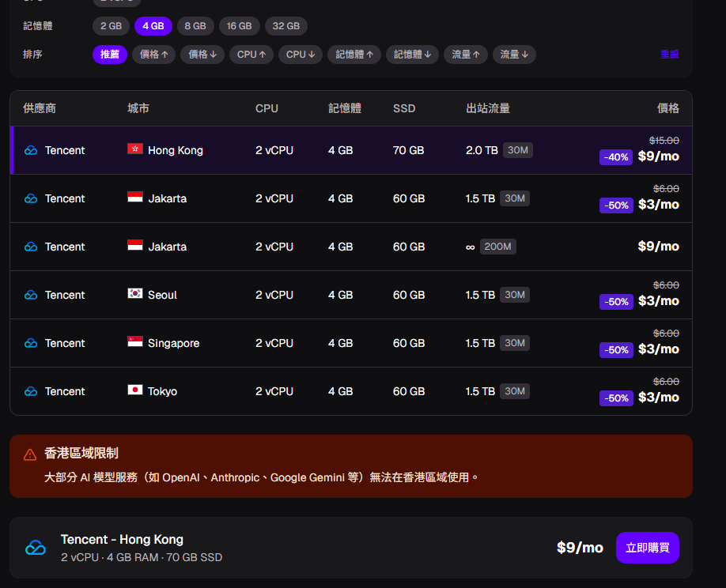Click the Japan flag icon
The image size is (726, 588).
135,390
